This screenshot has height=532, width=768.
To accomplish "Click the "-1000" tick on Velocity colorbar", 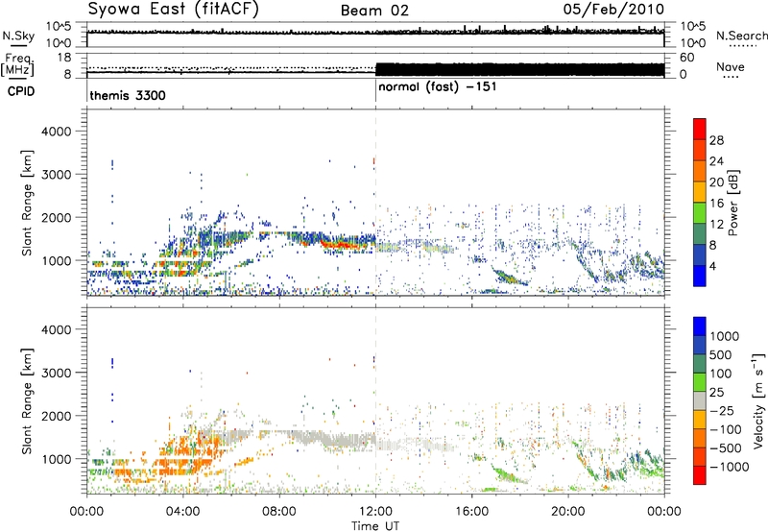I will point(730,467).
